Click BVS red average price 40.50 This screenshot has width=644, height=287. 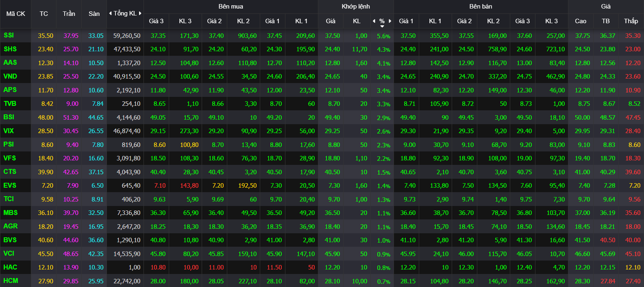pyautogui.click(x=607, y=240)
